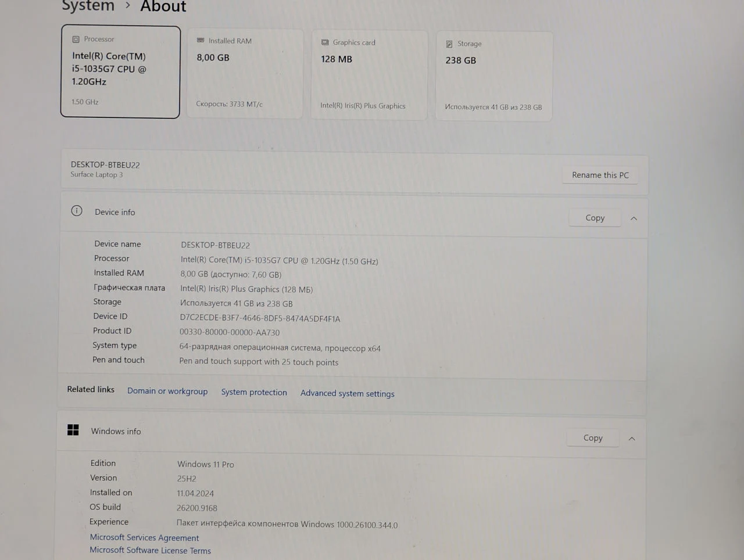
Task: Rename this PC button
Action: click(x=600, y=175)
